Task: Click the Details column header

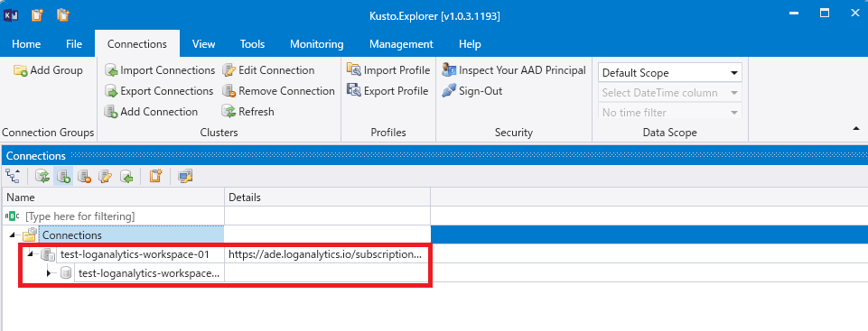Action: 328,198
